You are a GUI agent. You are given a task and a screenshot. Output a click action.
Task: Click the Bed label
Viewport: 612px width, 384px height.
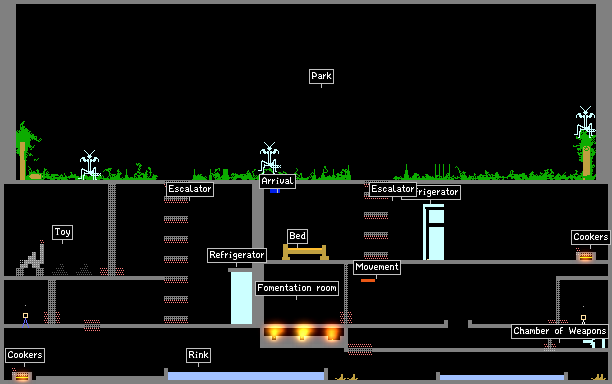[297, 236]
